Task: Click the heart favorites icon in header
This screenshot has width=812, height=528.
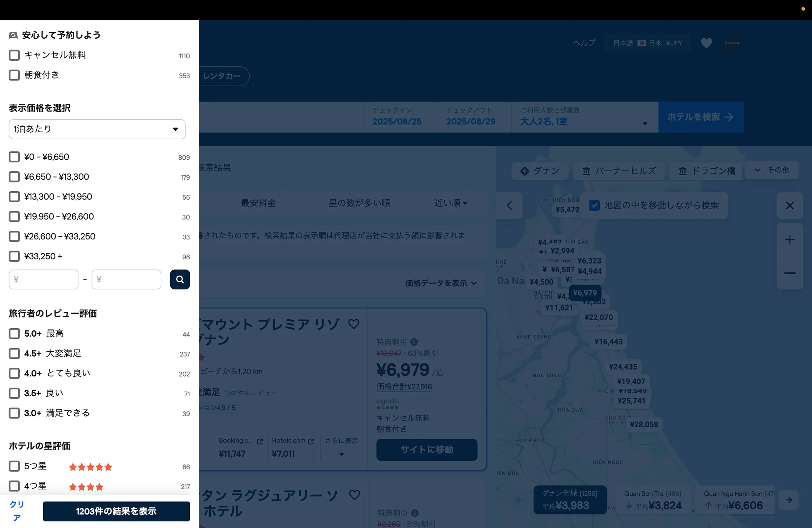Action: click(x=706, y=43)
